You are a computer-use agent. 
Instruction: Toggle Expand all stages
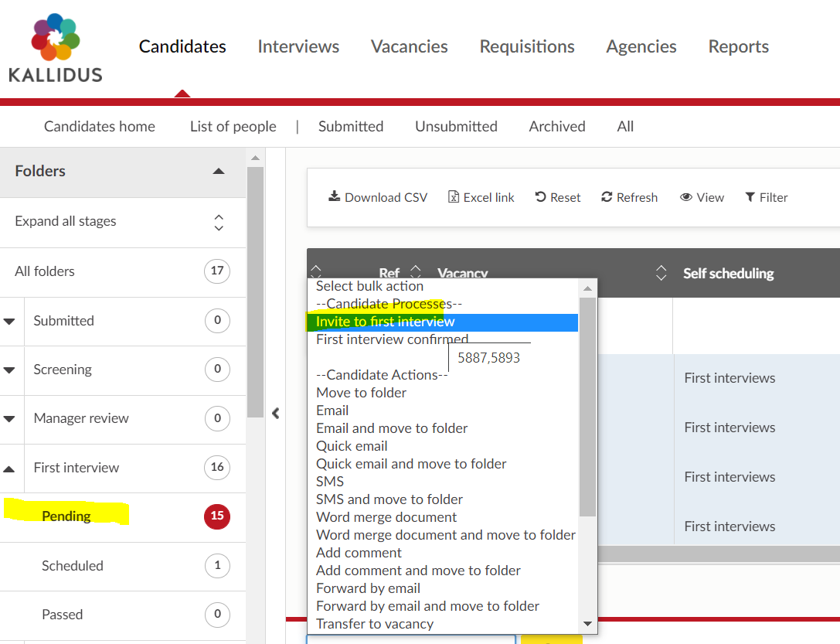219,222
